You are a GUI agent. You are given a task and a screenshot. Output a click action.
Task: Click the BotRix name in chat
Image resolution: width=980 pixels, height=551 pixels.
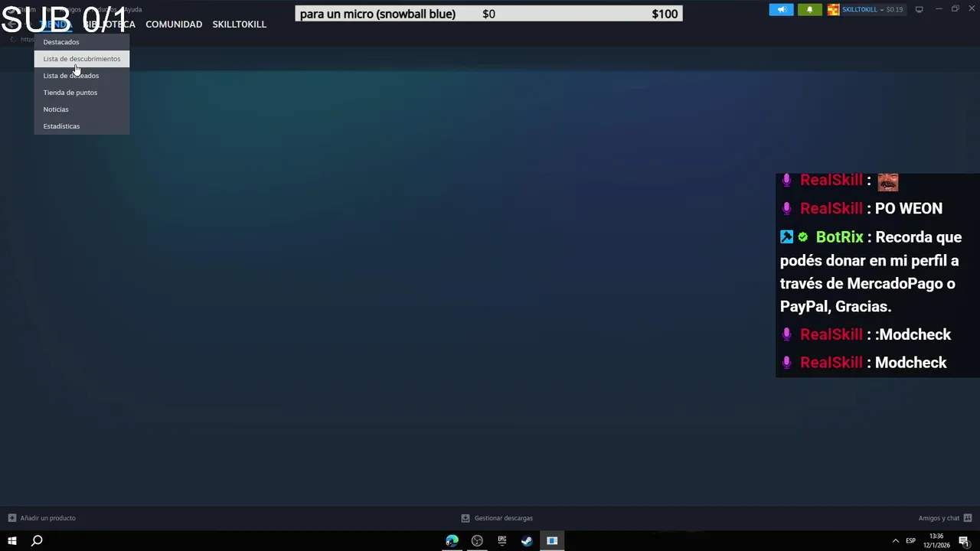point(839,237)
